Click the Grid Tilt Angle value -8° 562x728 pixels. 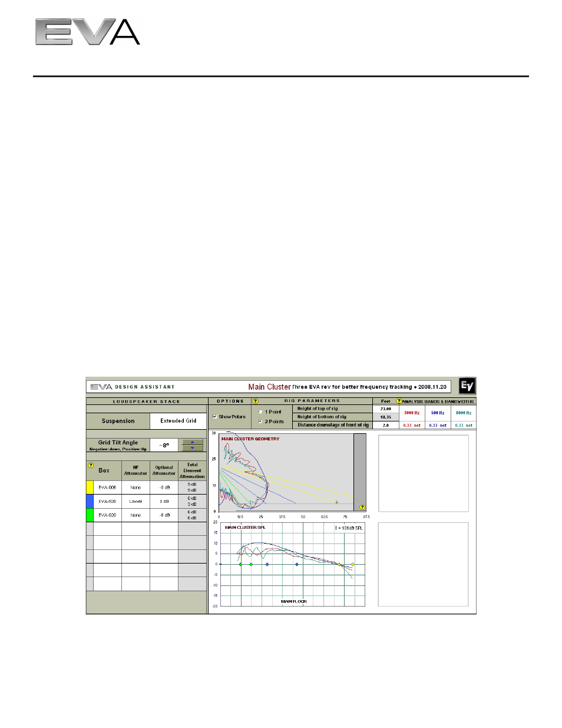(x=164, y=445)
